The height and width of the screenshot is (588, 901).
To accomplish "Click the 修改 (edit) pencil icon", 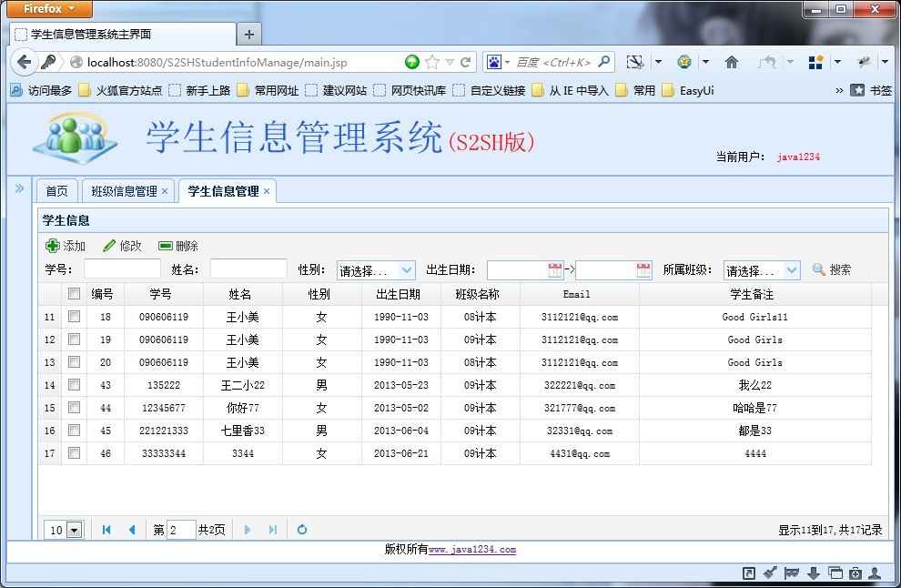I will pos(109,246).
